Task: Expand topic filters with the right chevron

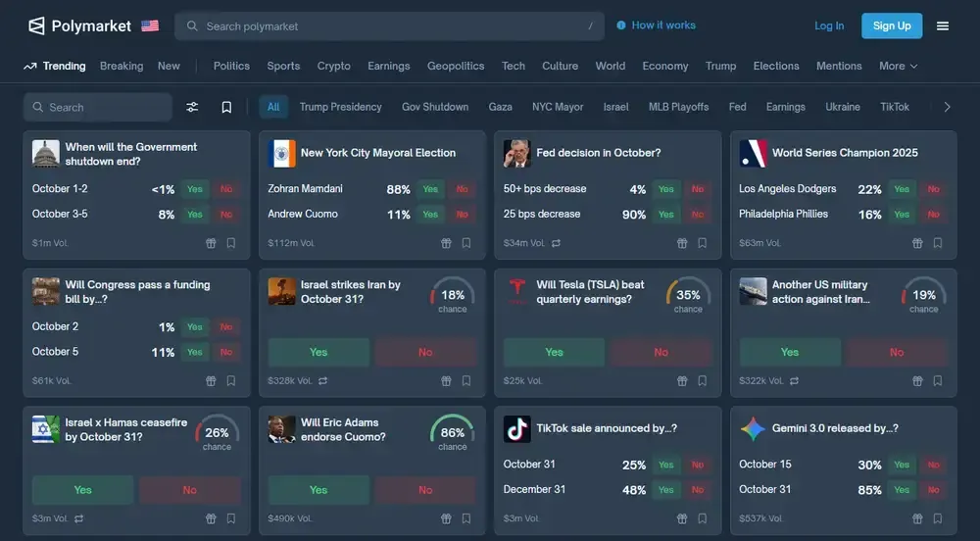Action: pyautogui.click(x=947, y=108)
